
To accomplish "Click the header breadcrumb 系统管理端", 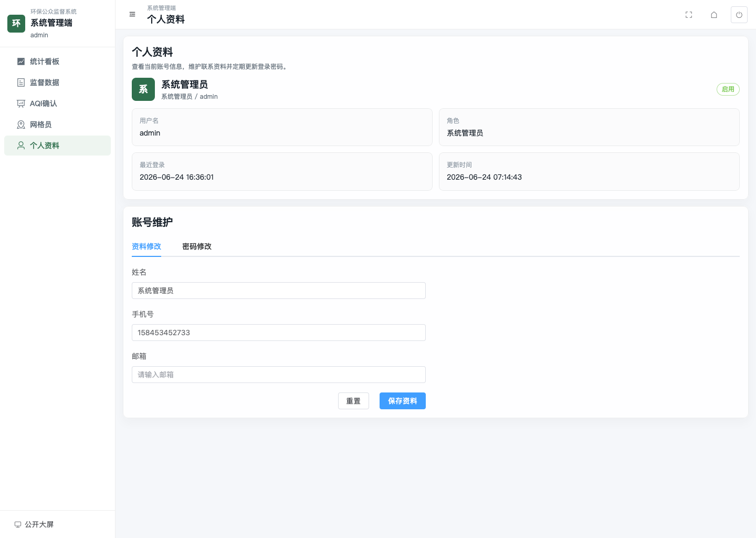I will (x=162, y=8).
